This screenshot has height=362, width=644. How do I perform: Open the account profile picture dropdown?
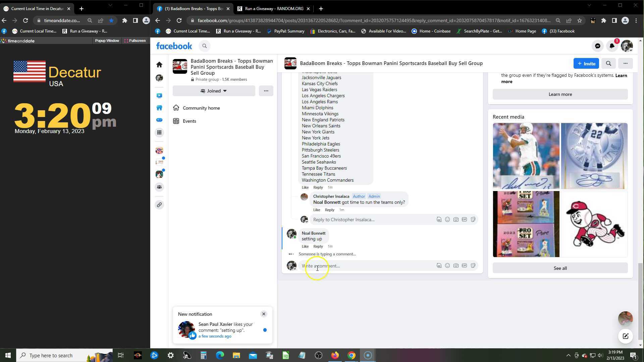627,46
